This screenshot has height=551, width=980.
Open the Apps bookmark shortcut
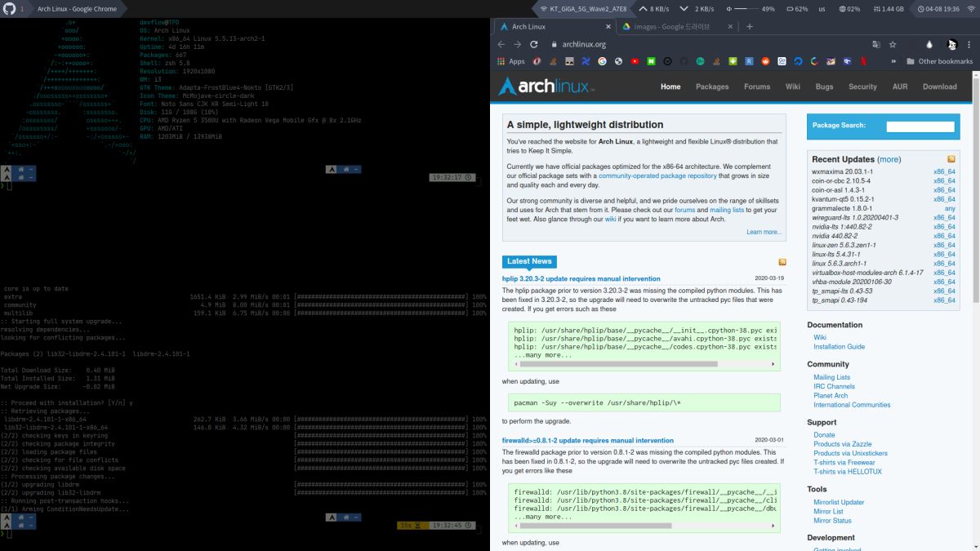coord(511,61)
